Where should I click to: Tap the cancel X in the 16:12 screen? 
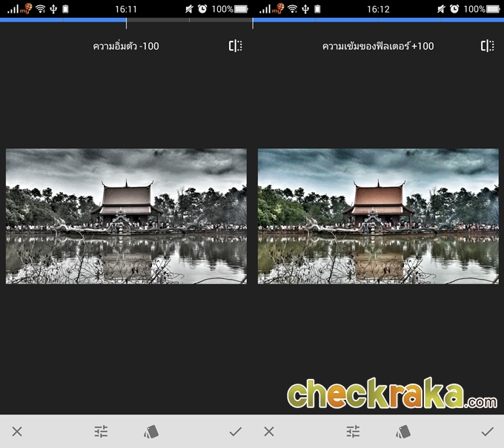click(x=269, y=431)
